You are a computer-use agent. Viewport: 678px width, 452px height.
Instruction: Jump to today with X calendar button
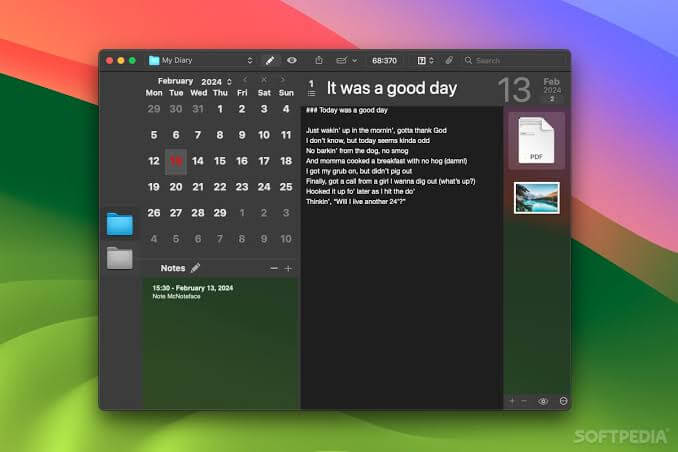pos(264,80)
